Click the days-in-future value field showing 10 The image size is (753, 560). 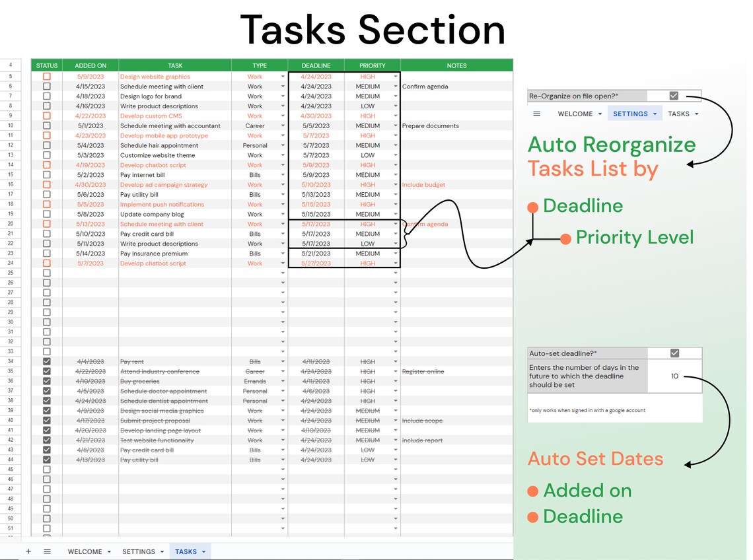[x=674, y=376]
